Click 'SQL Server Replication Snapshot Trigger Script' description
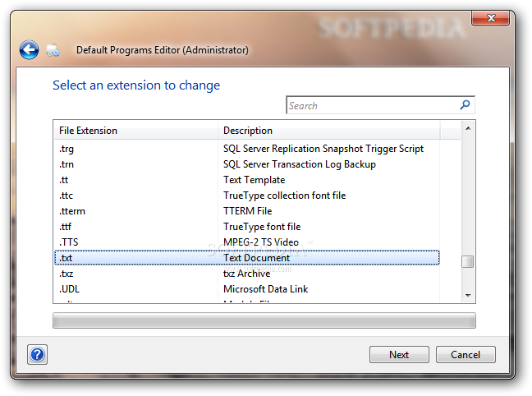The image size is (532, 396). 323,149
